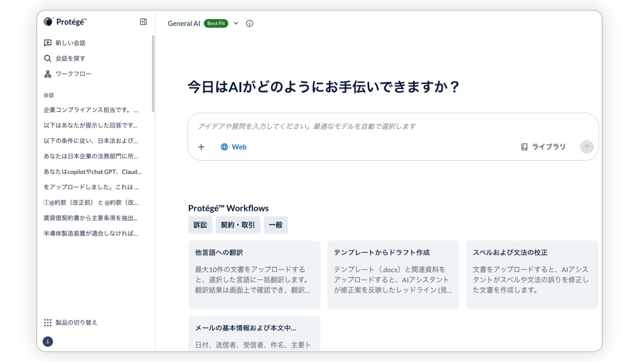Select the 一般 workflow tab

tap(275, 225)
